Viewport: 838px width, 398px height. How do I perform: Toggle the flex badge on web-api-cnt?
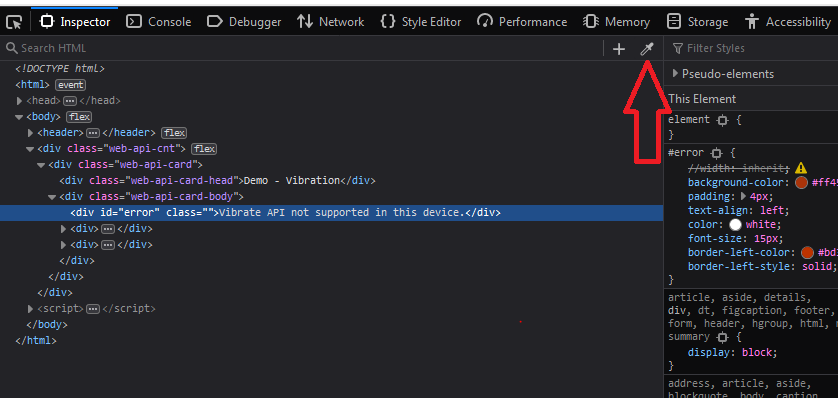point(204,149)
